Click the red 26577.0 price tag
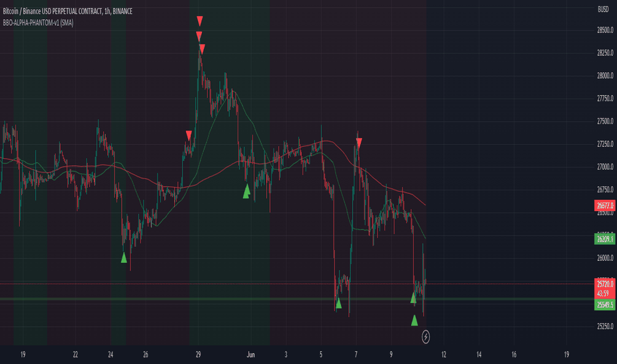 pyautogui.click(x=605, y=205)
